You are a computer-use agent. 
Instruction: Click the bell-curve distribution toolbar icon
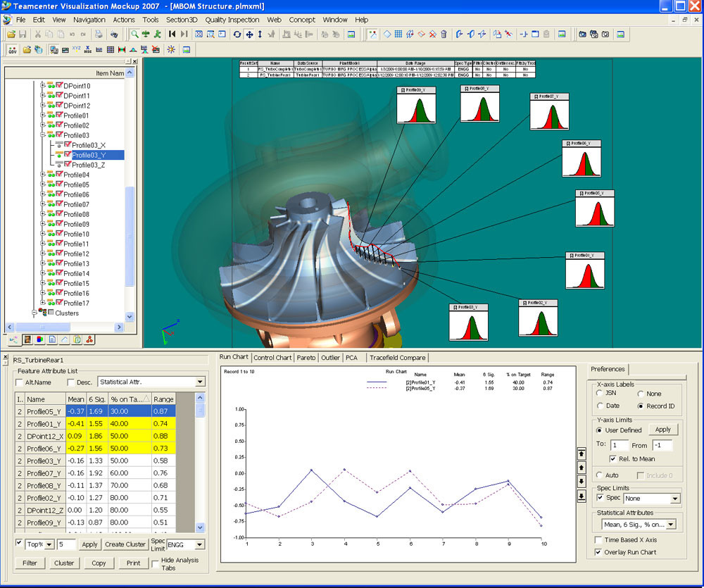click(133, 50)
